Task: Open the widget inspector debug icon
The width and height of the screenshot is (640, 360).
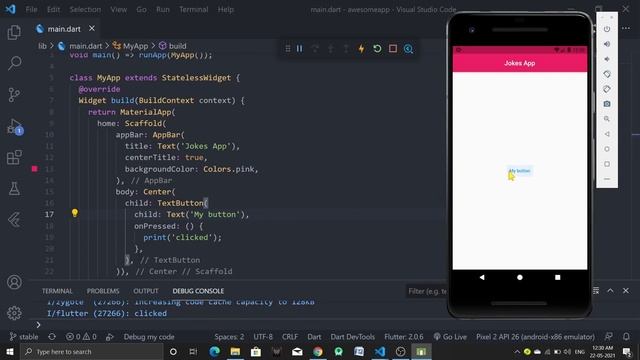Action: click(x=408, y=49)
